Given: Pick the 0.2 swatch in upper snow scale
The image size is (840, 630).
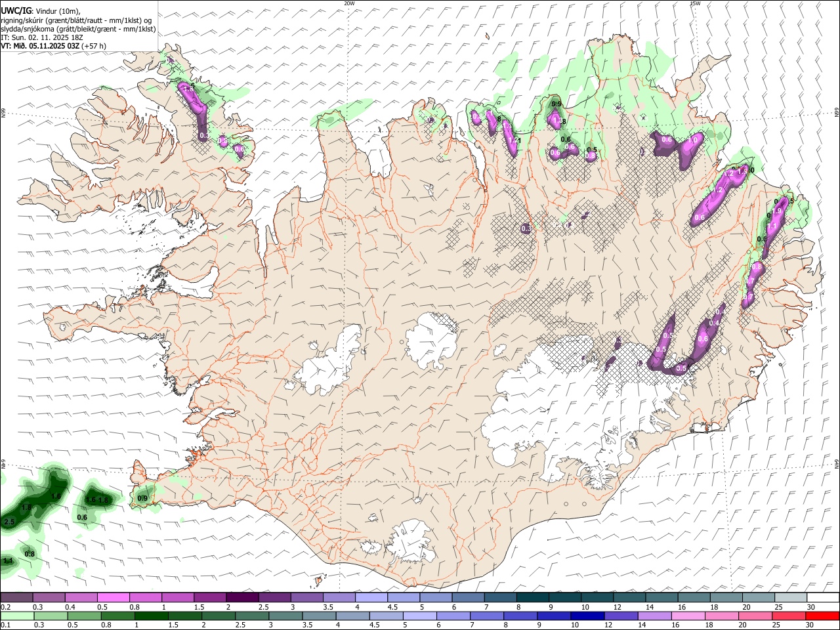Looking at the screenshot, I should click(16, 598).
